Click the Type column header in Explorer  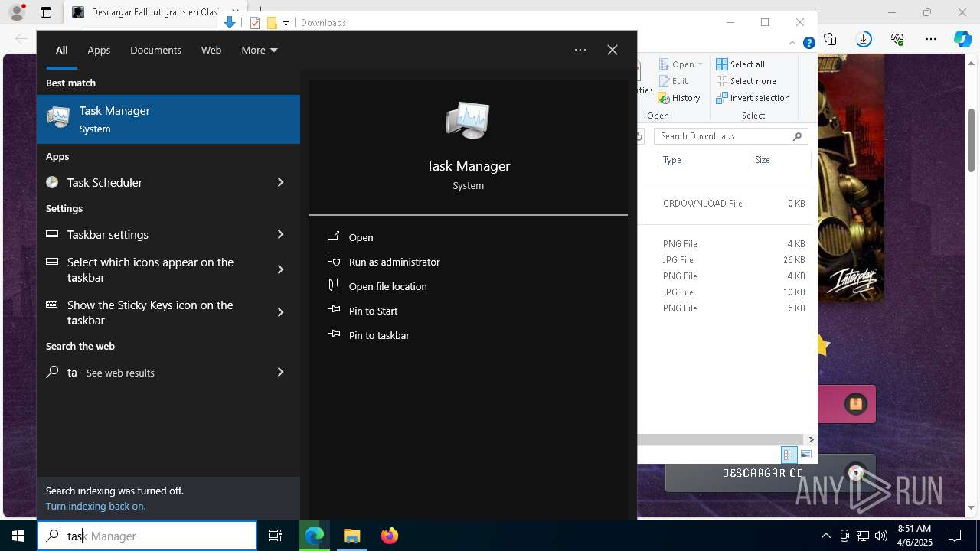(702, 160)
